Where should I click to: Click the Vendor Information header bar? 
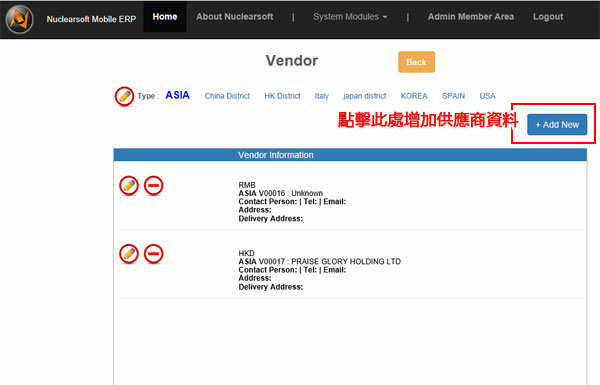point(350,155)
